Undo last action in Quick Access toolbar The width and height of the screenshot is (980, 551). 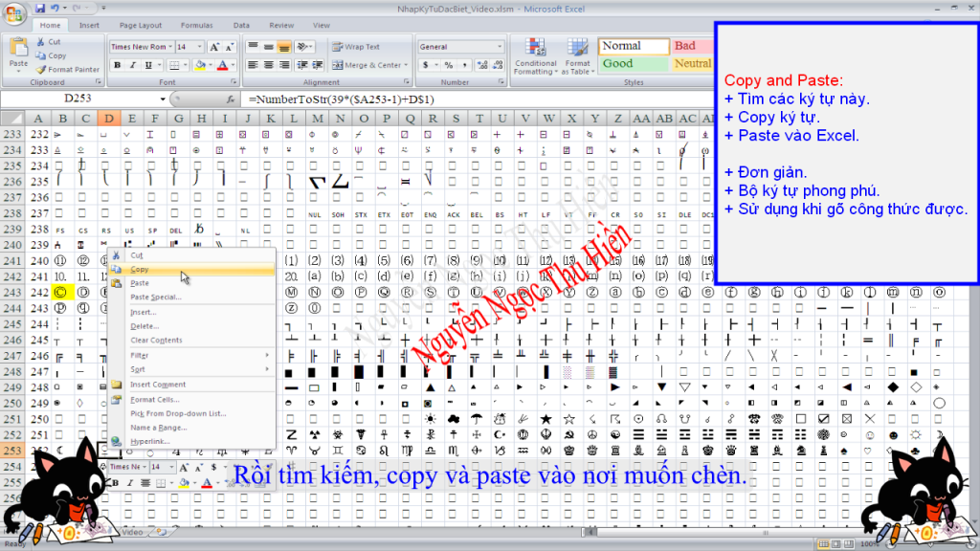tap(55, 8)
